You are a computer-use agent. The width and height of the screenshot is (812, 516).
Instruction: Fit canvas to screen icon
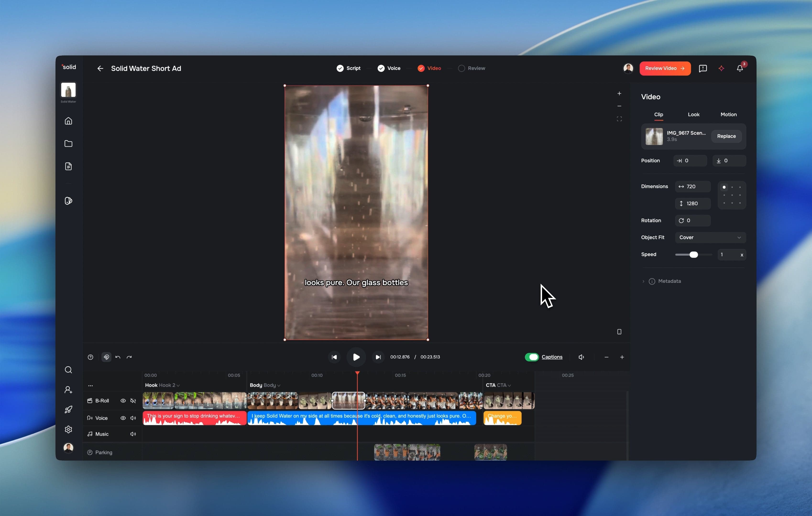pyautogui.click(x=619, y=119)
